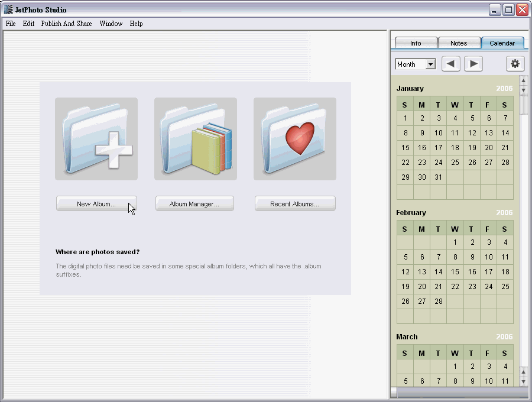Click the New Album... button

pyautogui.click(x=96, y=203)
